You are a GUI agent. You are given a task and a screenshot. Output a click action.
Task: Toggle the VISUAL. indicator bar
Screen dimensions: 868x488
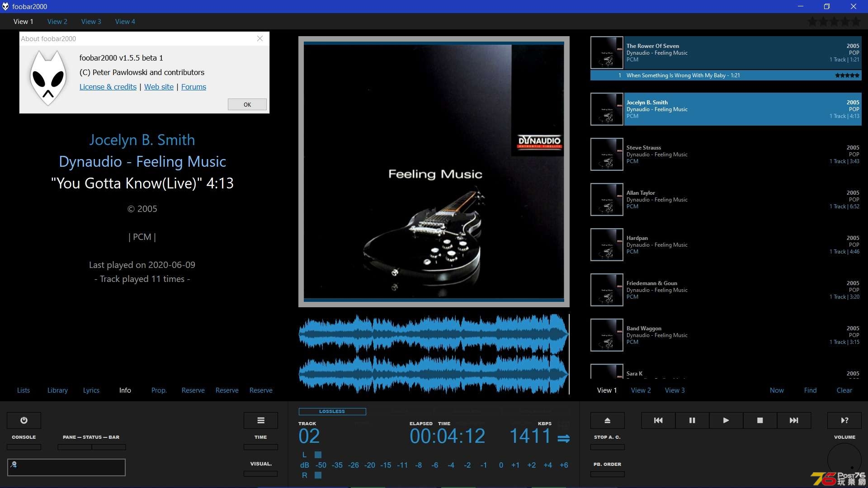(261, 474)
